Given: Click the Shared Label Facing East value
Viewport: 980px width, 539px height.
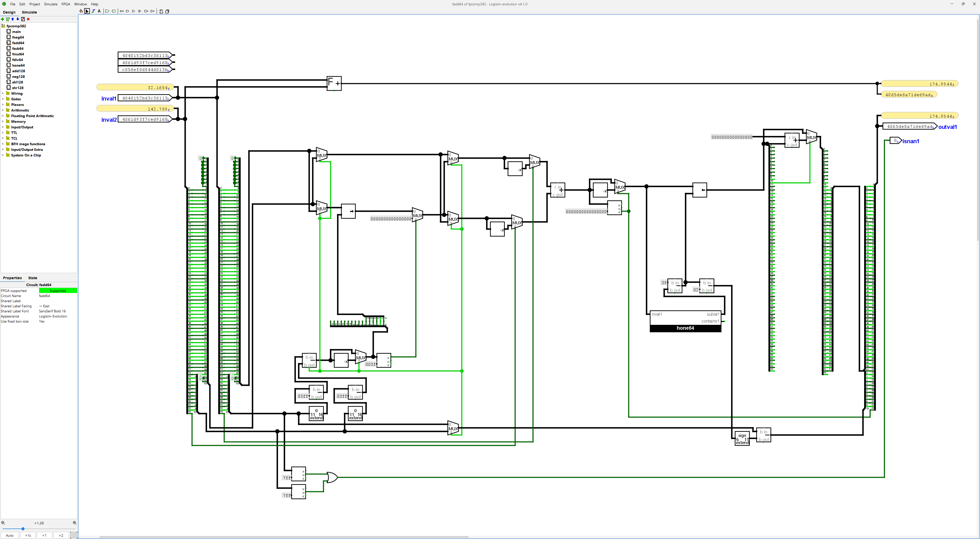Looking at the screenshot, I should pos(58,306).
